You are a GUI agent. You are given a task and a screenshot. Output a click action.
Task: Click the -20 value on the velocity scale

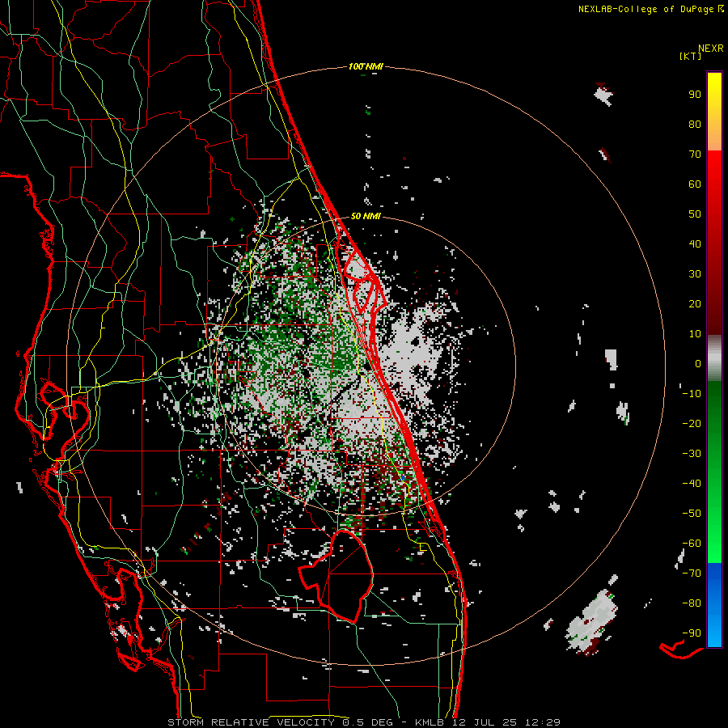pyautogui.click(x=692, y=424)
